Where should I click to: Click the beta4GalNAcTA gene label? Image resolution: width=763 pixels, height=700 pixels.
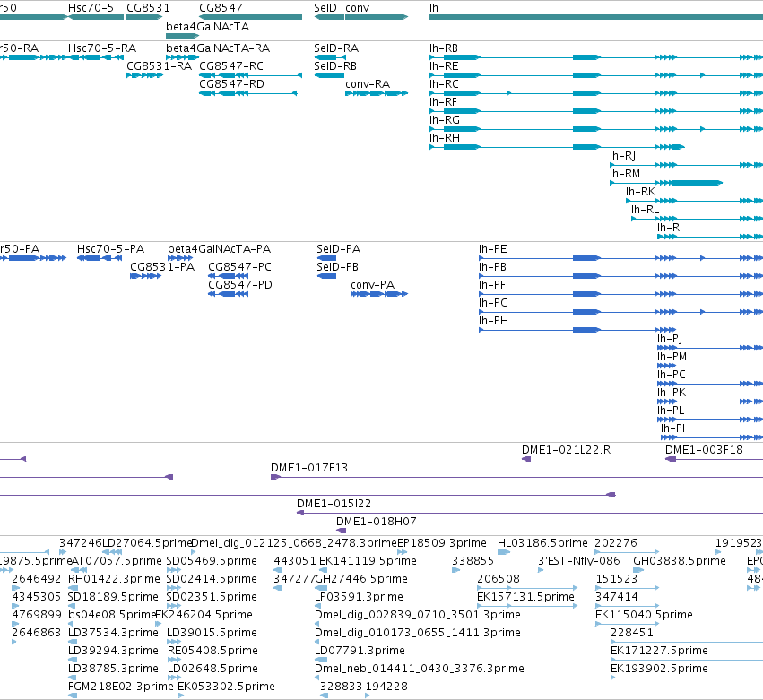click(207, 26)
